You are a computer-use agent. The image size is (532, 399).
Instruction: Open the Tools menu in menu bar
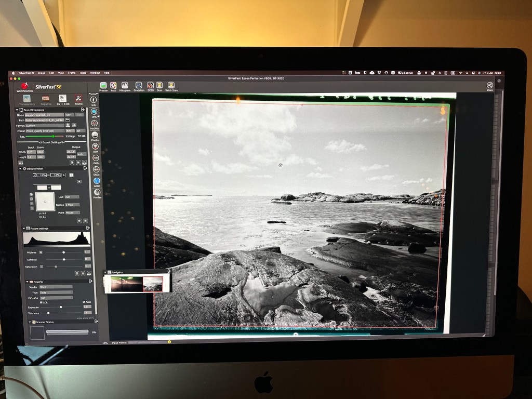(x=83, y=73)
